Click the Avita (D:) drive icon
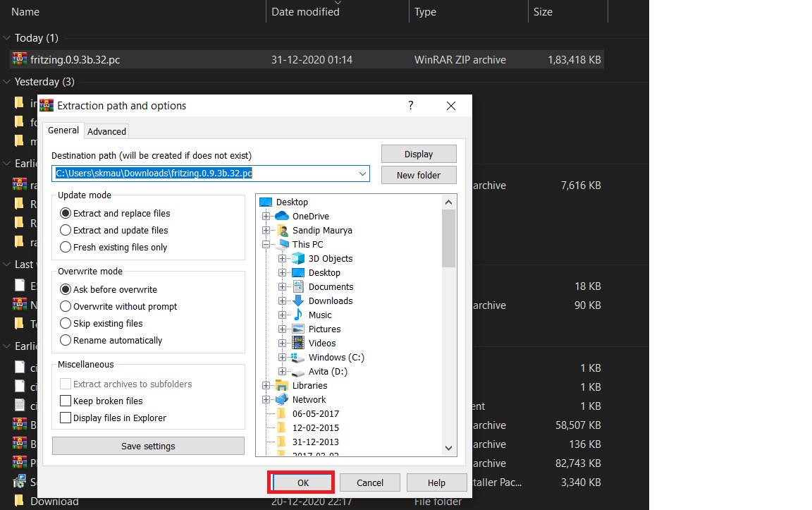812x510 pixels. pyautogui.click(x=297, y=372)
